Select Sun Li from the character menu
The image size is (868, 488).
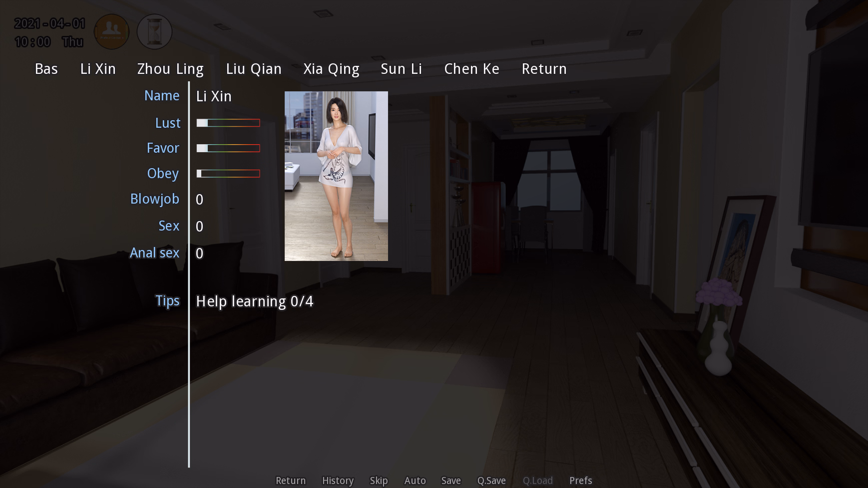pos(401,69)
